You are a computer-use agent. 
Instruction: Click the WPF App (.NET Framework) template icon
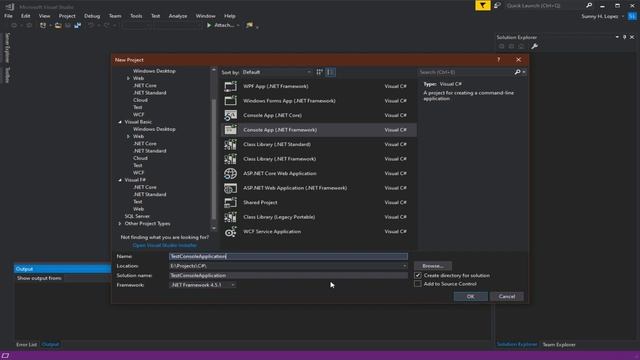(230, 86)
